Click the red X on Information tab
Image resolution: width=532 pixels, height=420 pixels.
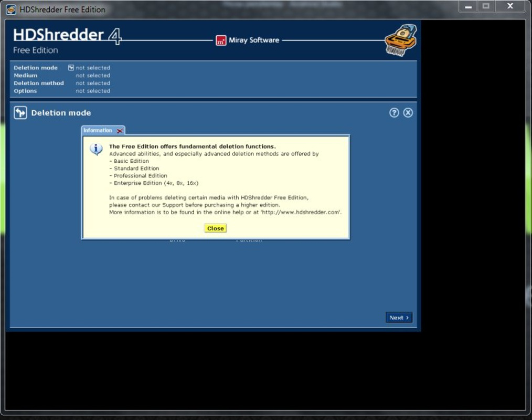[120, 131]
